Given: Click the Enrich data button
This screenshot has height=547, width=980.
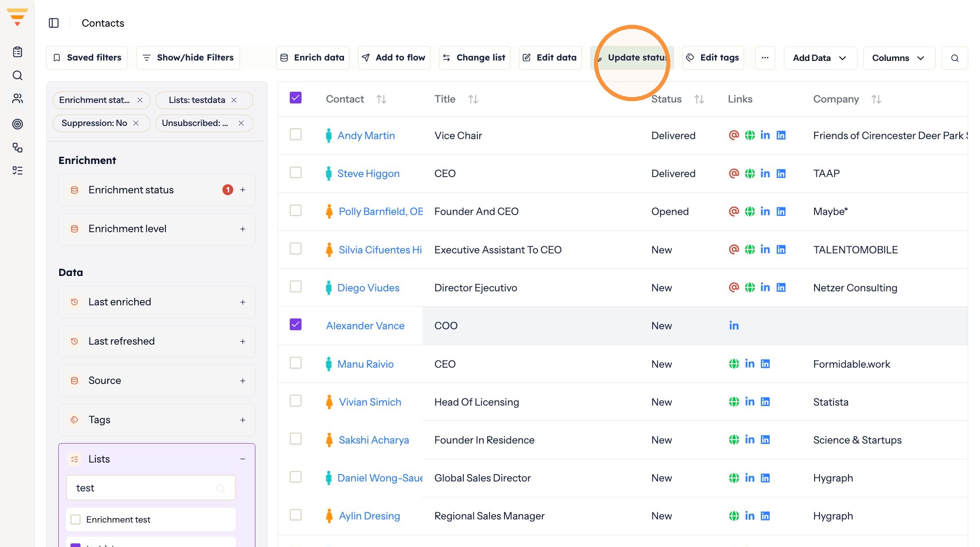Looking at the screenshot, I should pos(312,58).
